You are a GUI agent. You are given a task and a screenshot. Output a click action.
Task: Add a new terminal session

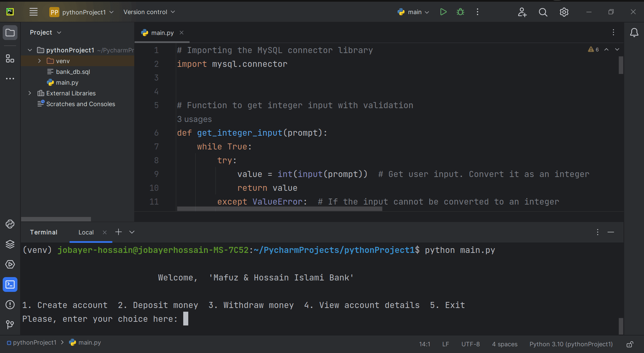pos(118,232)
